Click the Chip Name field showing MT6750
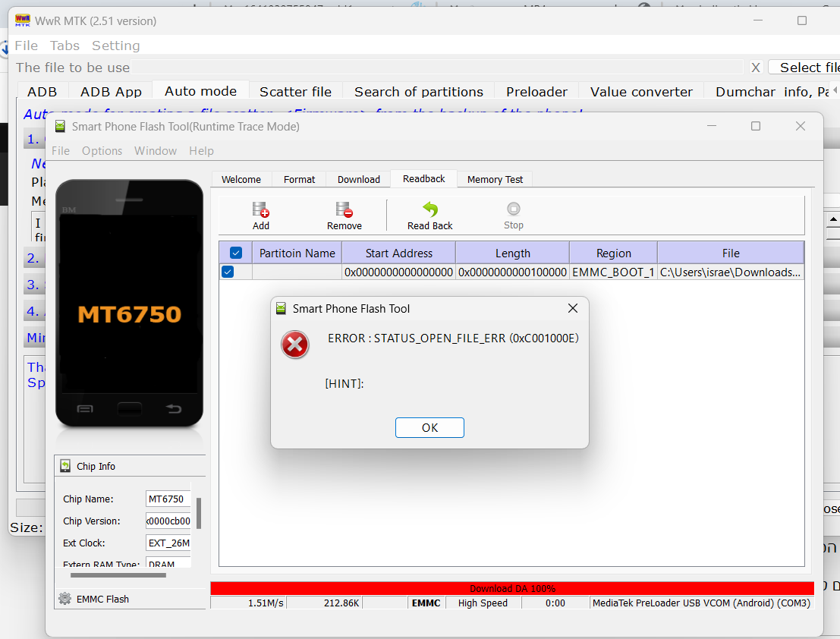The height and width of the screenshot is (639, 840). (x=168, y=499)
